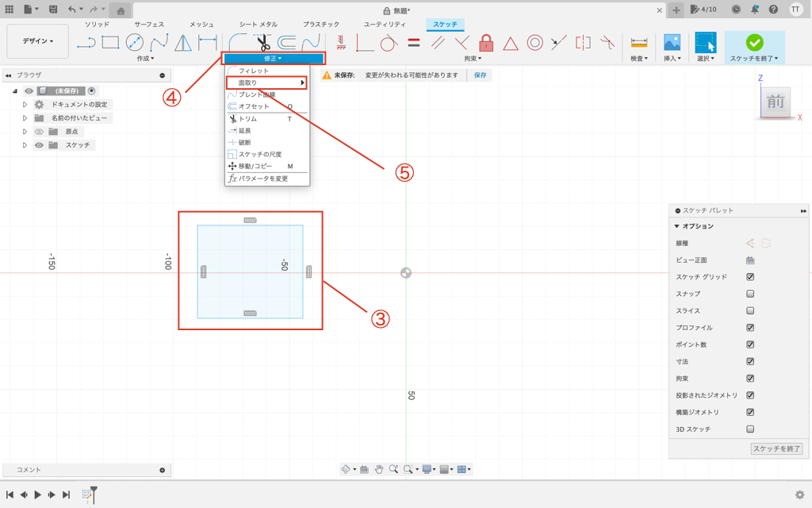The image size is (812, 508).
Task: Click the Look At icon for ビュー正面
Action: [x=750, y=260]
